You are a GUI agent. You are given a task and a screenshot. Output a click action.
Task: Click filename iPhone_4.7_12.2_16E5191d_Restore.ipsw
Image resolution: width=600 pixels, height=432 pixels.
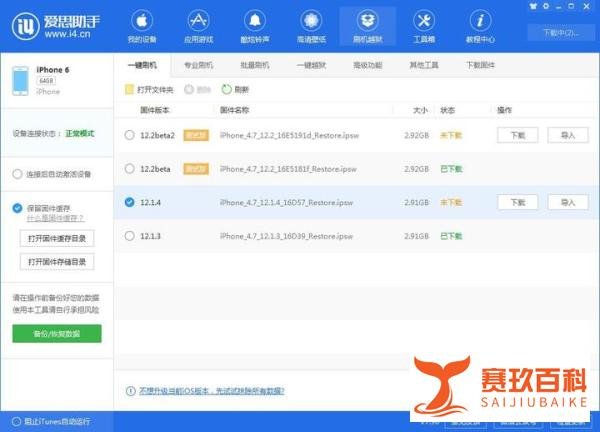coord(289,135)
